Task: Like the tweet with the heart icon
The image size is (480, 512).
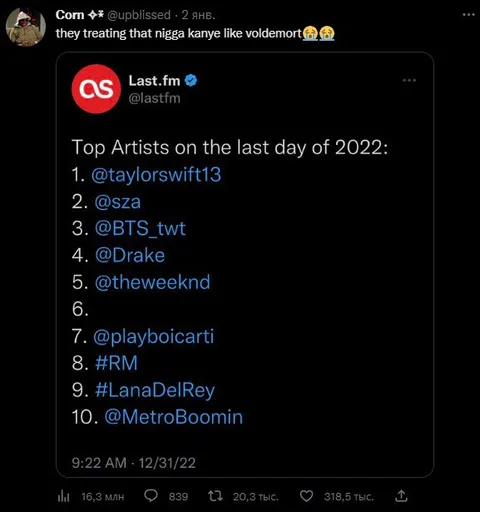Action: coord(306,496)
